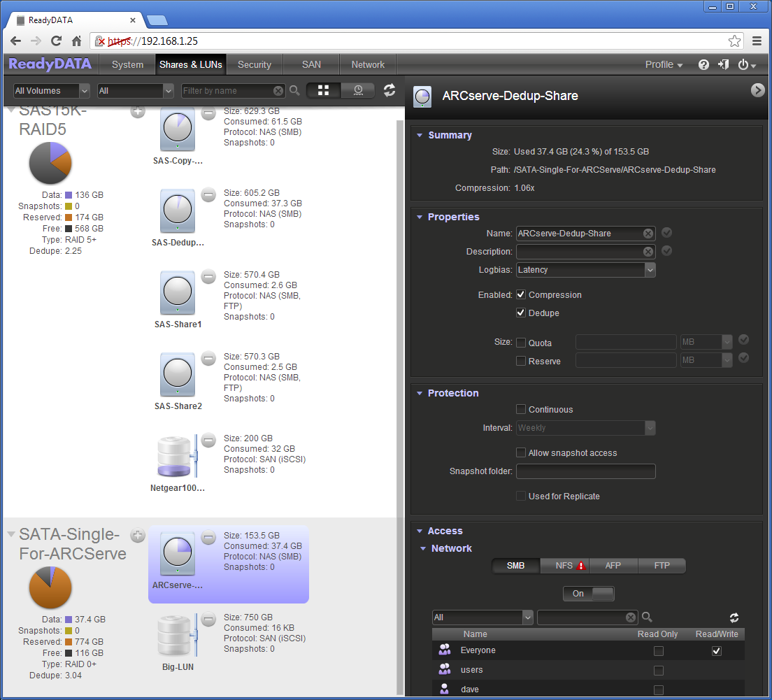Click the access list search magnifier
The width and height of the screenshot is (772, 700).
(x=647, y=617)
